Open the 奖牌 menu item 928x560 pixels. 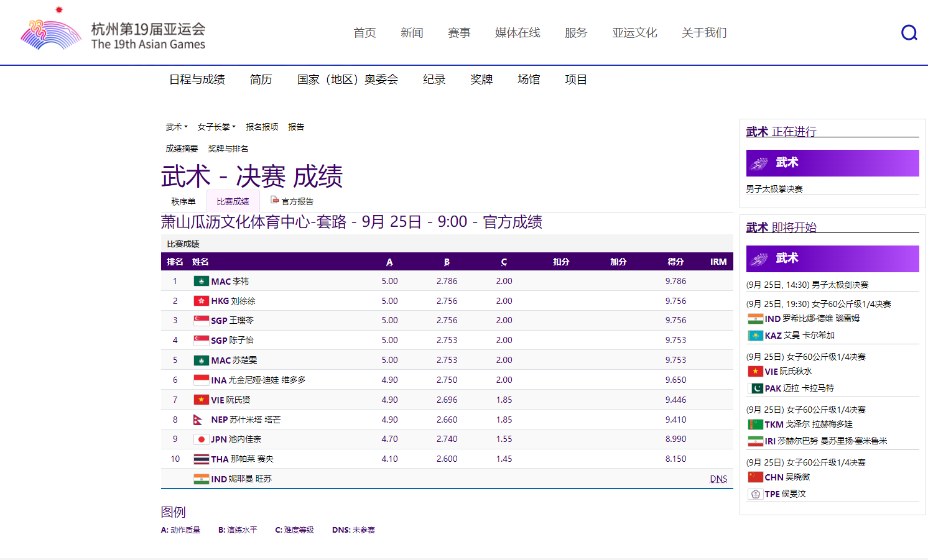[x=481, y=80]
